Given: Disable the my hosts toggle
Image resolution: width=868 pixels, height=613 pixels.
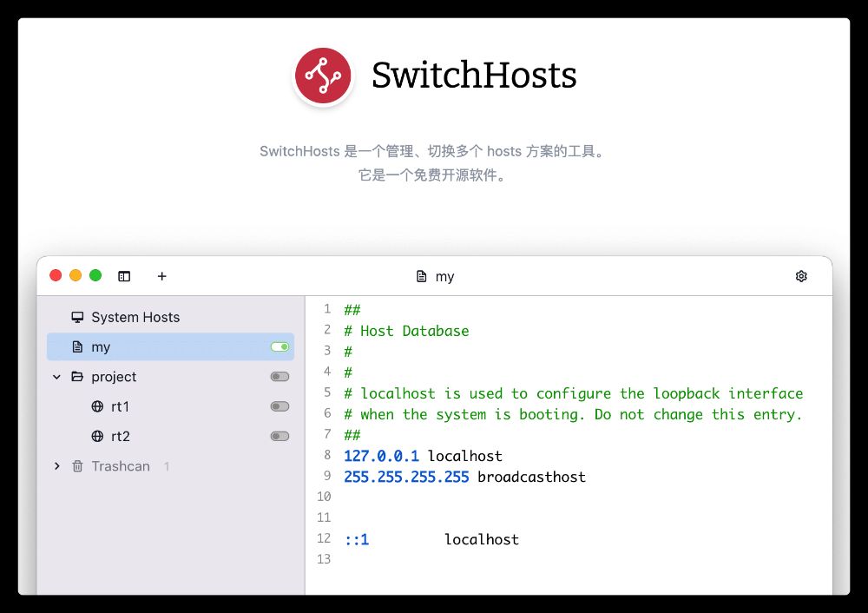Looking at the screenshot, I should (278, 346).
